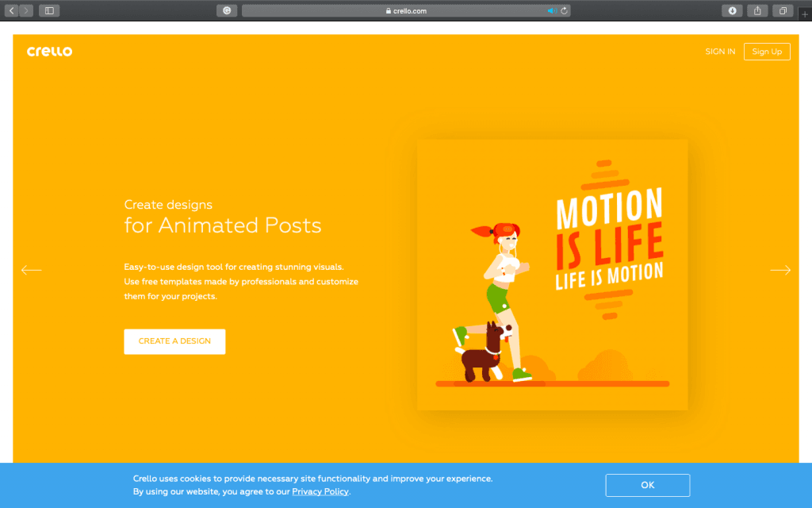This screenshot has height=508, width=812.
Task: Click the Grammarly extension icon in toolbar
Action: (x=227, y=10)
